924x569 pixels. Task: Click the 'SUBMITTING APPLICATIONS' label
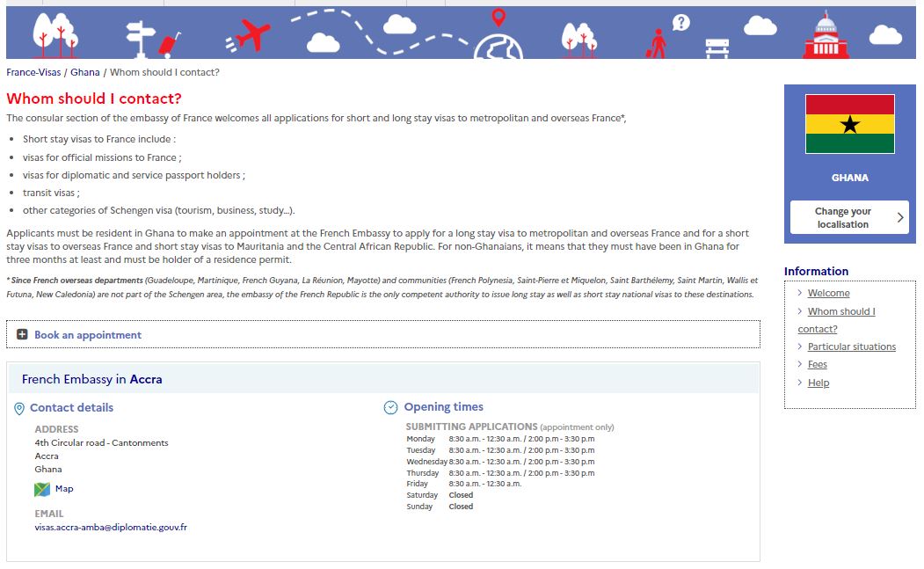tap(471, 427)
